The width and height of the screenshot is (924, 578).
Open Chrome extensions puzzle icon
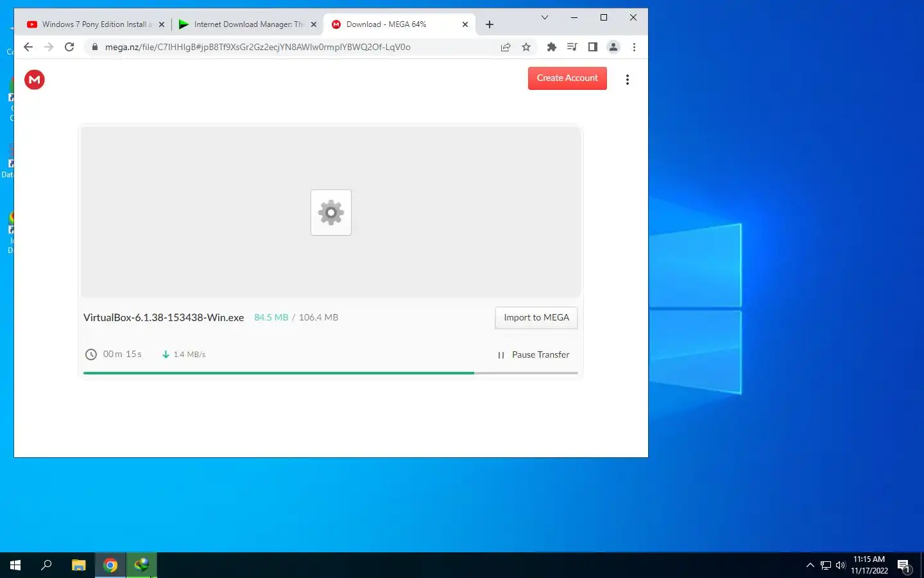(x=551, y=47)
